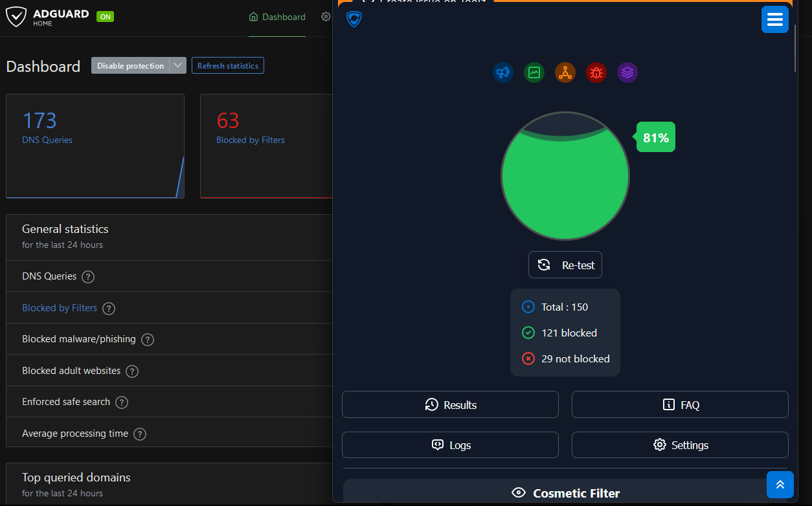Click the red cross not blocked icon

(x=528, y=358)
